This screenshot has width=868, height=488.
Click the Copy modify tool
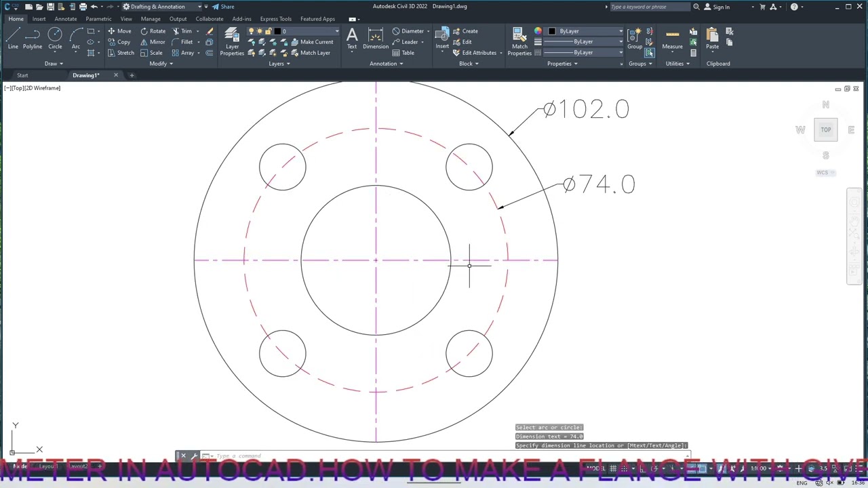click(119, 42)
